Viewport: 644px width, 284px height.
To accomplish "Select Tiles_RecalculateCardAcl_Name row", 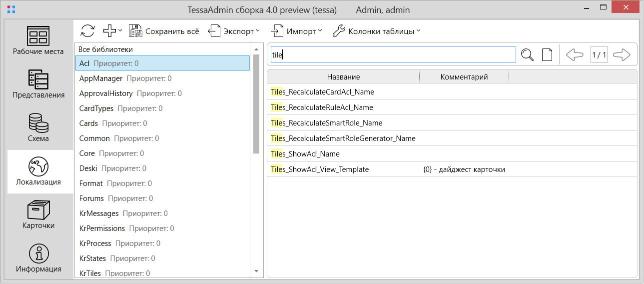I will point(452,92).
